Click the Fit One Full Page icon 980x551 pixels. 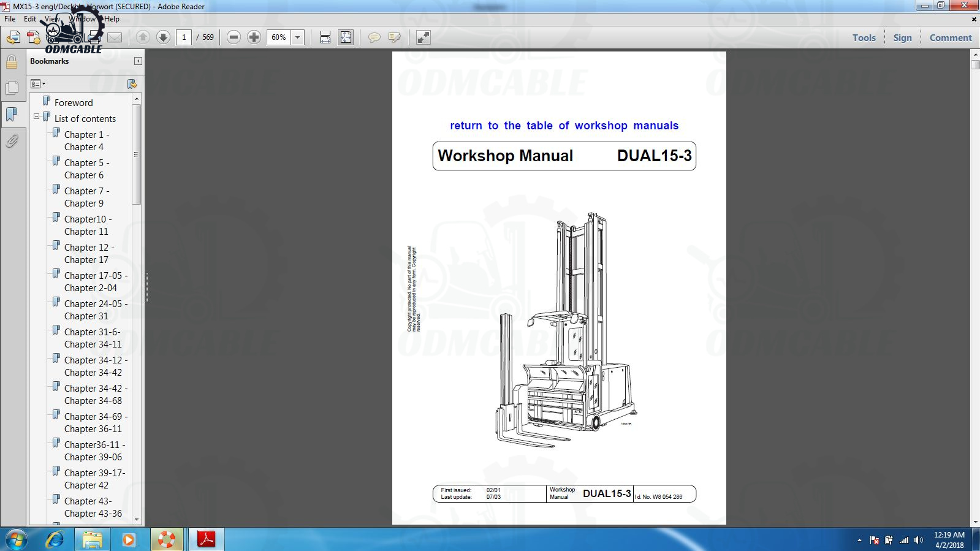346,37
